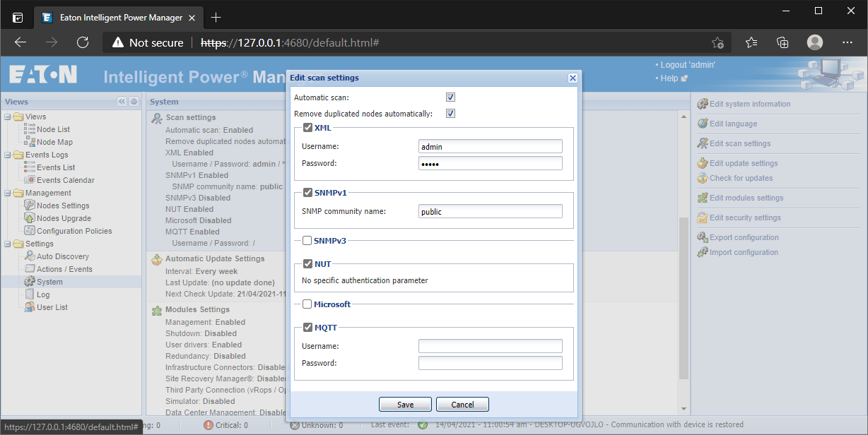
Task: Click the SNMP community name field
Action: tap(491, 211)
